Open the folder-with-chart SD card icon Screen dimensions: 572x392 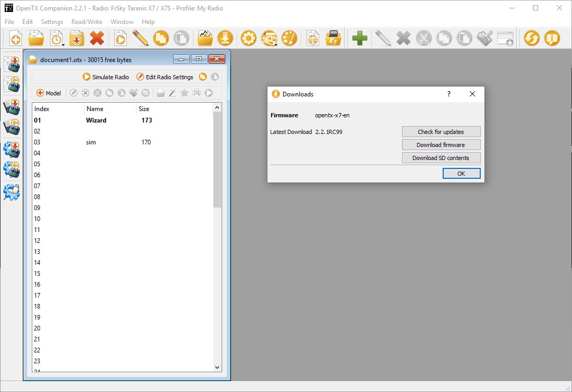[x=205, y=38]
